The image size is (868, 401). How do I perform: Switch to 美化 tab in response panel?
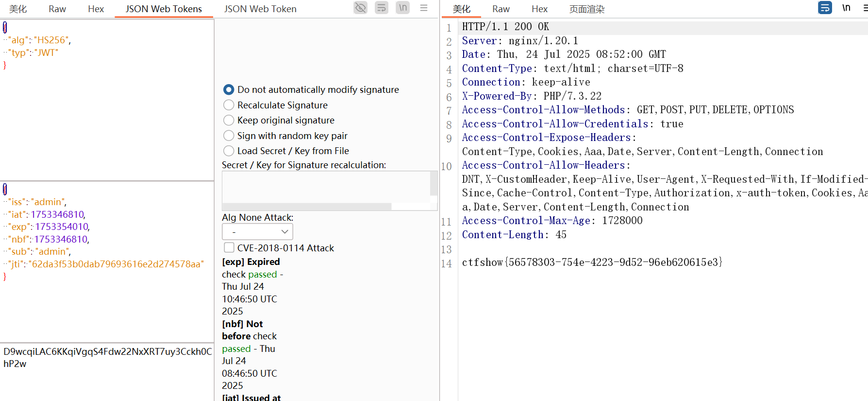coord(462,9)
